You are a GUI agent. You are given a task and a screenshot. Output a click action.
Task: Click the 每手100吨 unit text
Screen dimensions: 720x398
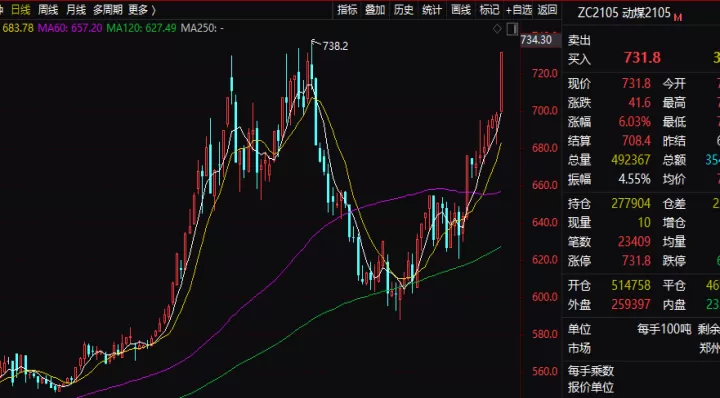click(x=664, y=329)
